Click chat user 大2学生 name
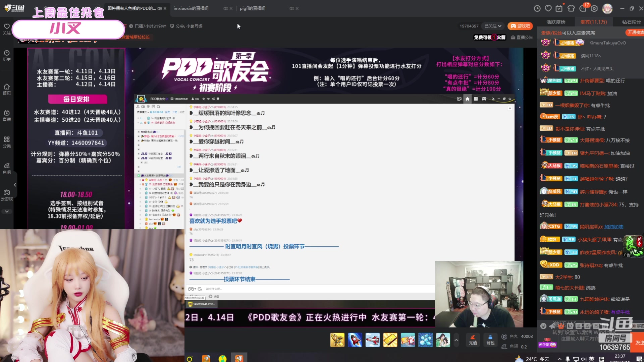The height and width of the screenshot is (362, 644). click(x=564, y=277)
